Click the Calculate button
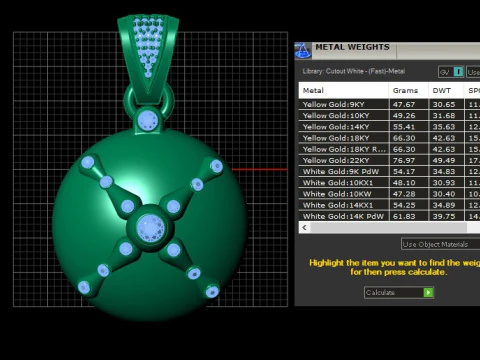Viewport: 480px width, 360px height. (x=399, y=293)
